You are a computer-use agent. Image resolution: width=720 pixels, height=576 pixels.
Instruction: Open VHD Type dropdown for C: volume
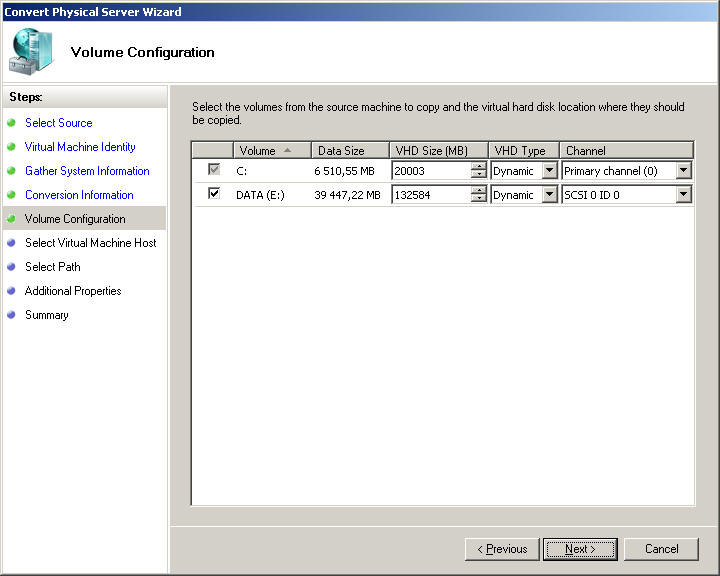pyautogui.click(x=549, y=170)
